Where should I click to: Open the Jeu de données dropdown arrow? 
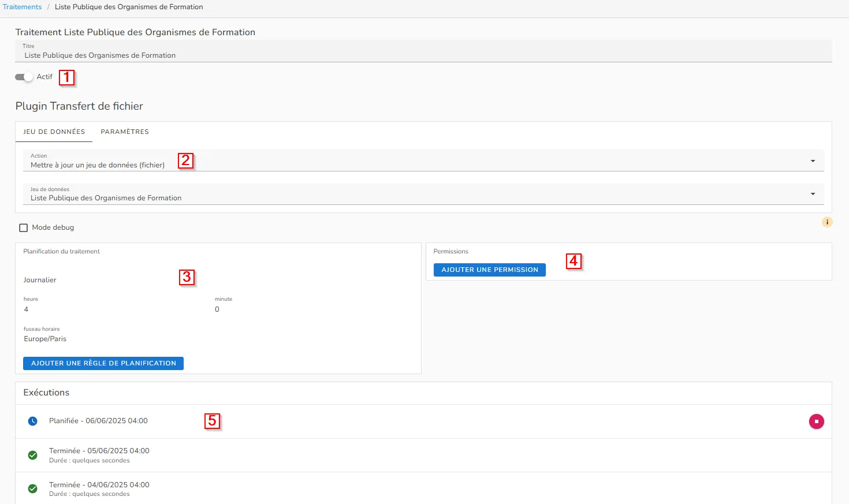(813, 194)
